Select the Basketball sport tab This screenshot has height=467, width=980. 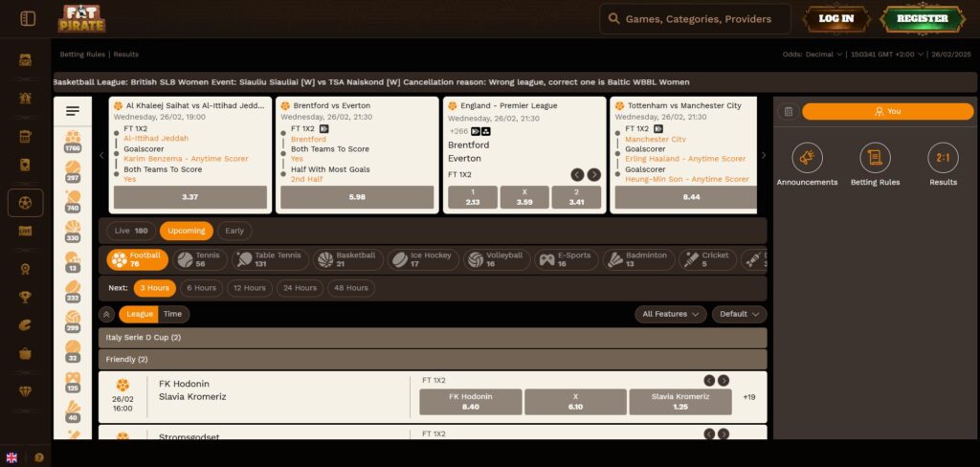pos(347,259)
